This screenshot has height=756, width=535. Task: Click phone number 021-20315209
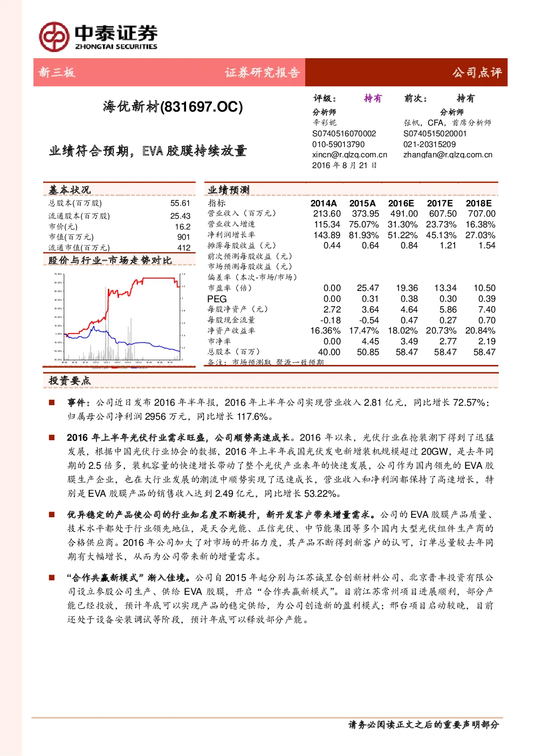pyautogui.click(x=429, y=144)
